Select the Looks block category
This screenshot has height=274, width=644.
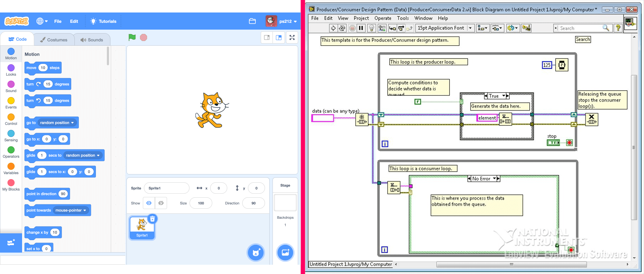[x=11, y=70]
